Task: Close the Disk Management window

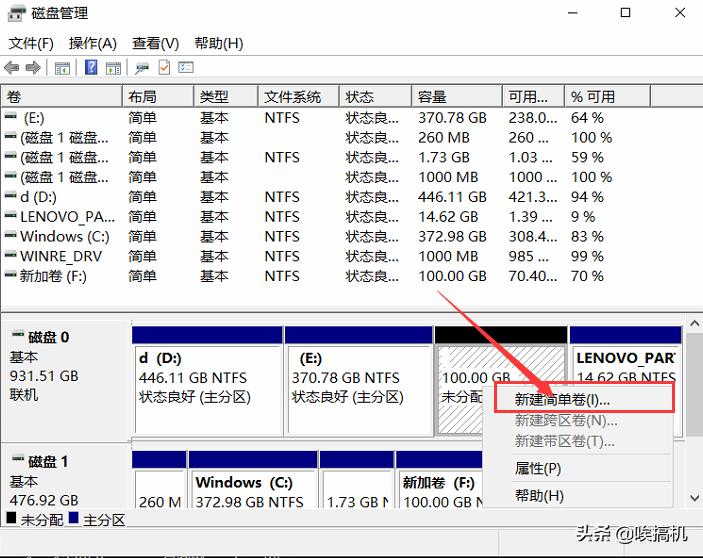Action: (x=680, y=13)
